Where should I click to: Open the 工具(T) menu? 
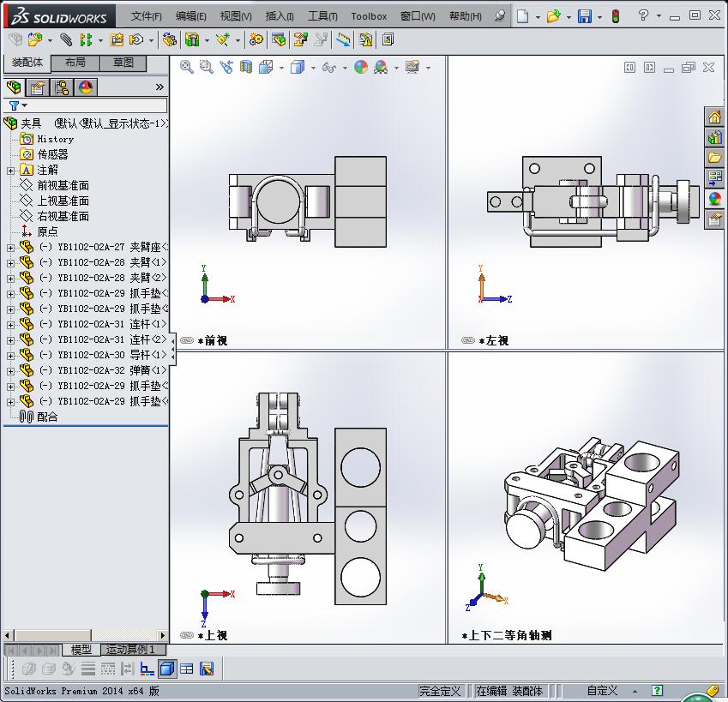[322, 16]
